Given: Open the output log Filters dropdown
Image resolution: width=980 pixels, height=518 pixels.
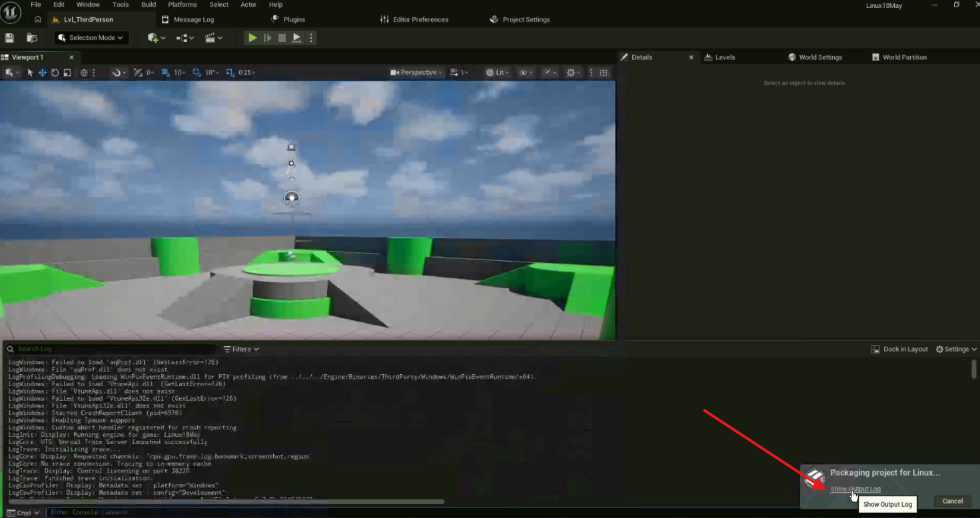Looking at the screenshot, I should tap(241, 349).
